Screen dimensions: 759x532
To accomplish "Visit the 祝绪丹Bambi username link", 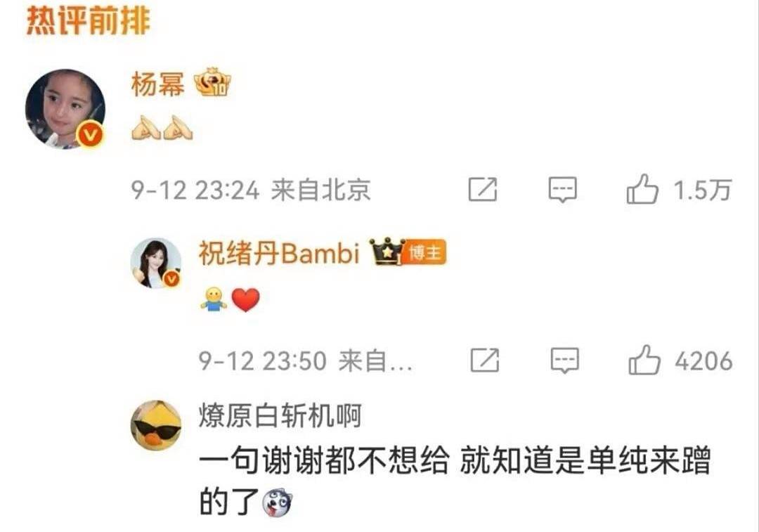I will pyautogui.click(x=279, y=253).
